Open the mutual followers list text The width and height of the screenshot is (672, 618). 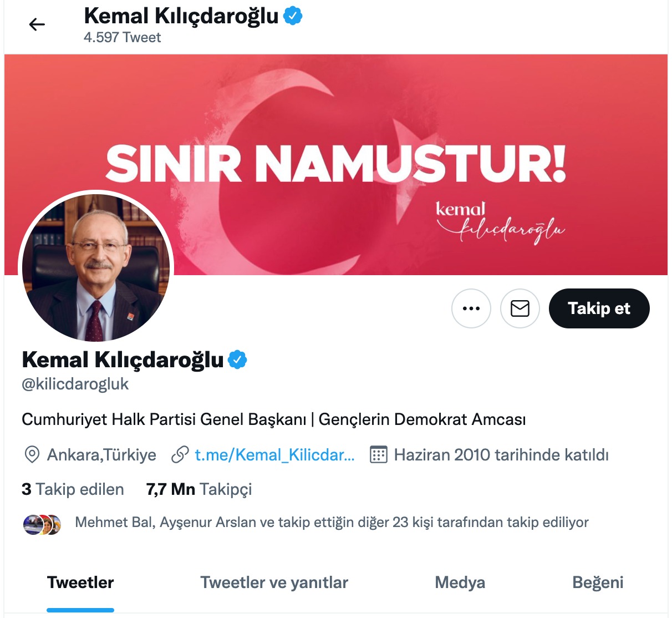pyautogui.click(x=332, y=523)
